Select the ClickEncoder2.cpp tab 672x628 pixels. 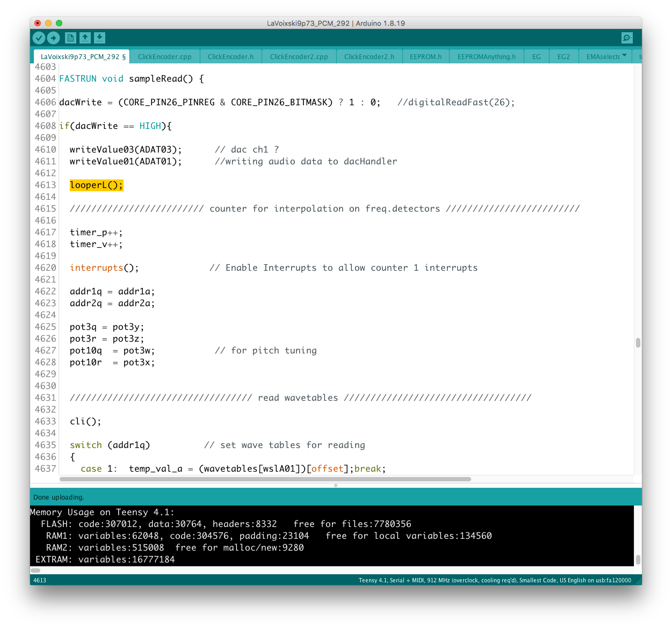(299, 56)
